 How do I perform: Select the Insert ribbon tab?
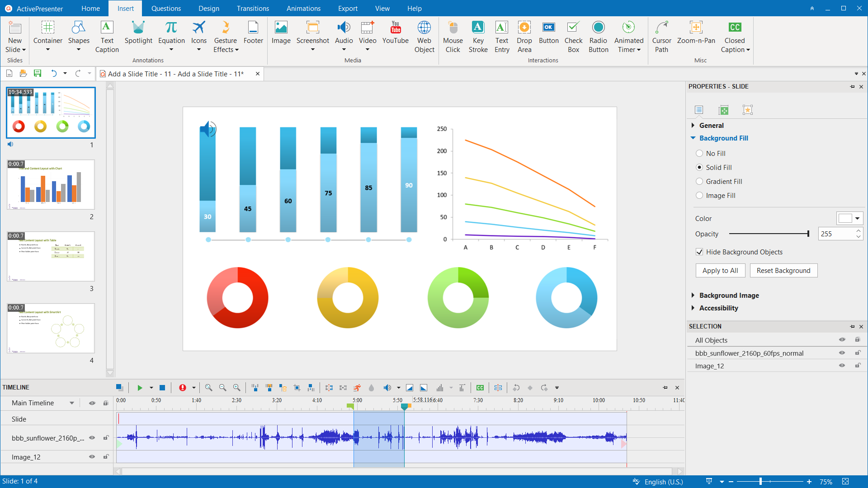coord(125,8)
